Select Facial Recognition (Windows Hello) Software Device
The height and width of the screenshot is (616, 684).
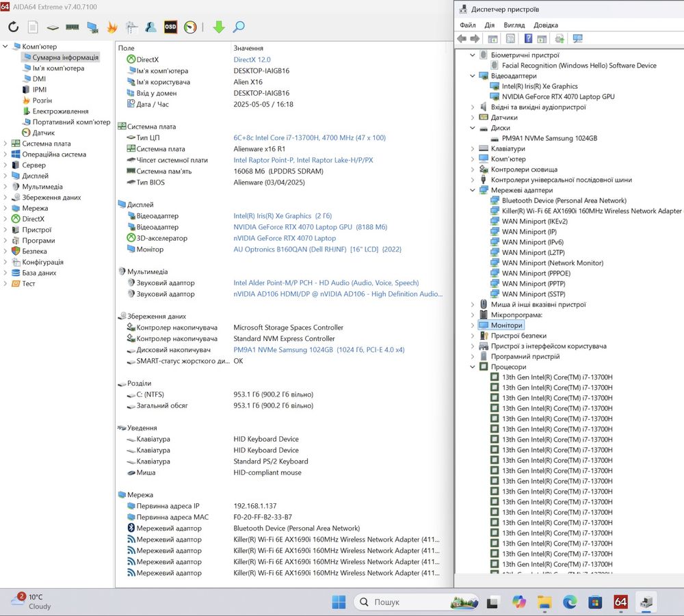[579, 66]
